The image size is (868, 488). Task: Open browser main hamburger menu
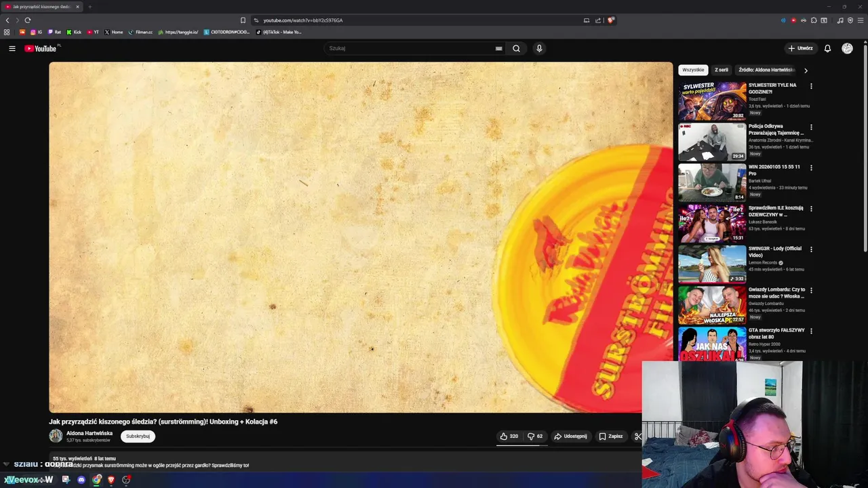[x=861, y=20]
